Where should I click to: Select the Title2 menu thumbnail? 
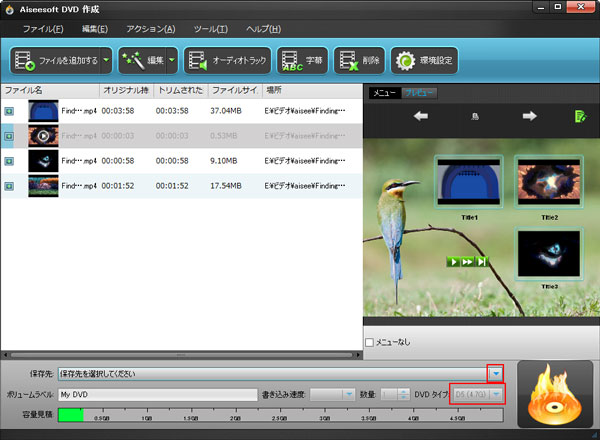[549, 182]
